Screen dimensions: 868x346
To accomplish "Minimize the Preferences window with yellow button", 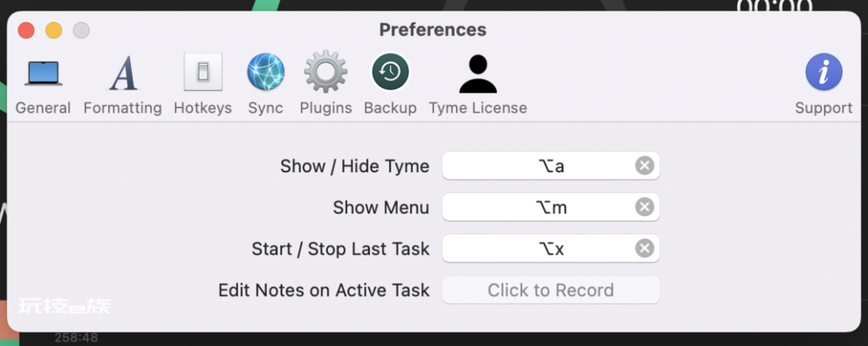I will (x=54, y=30).
